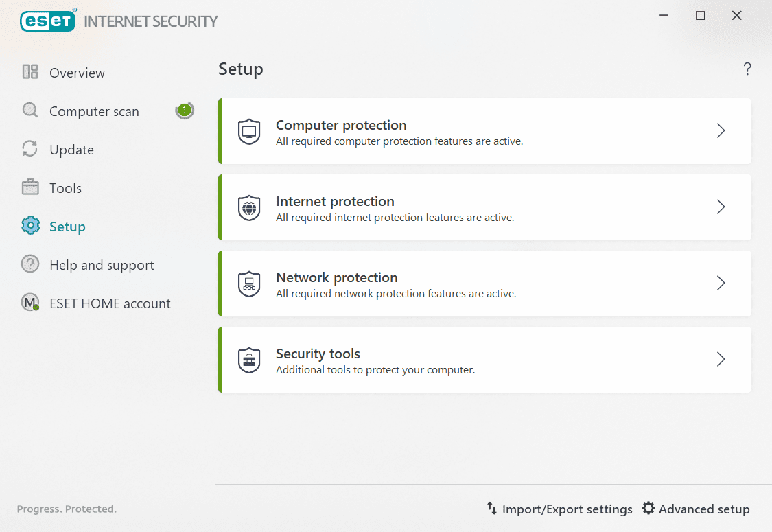Image resolution: width=772 pixels, height=532 pixels.
Task: Click the Help and support question icon
Action: click(x=30, y=264)
